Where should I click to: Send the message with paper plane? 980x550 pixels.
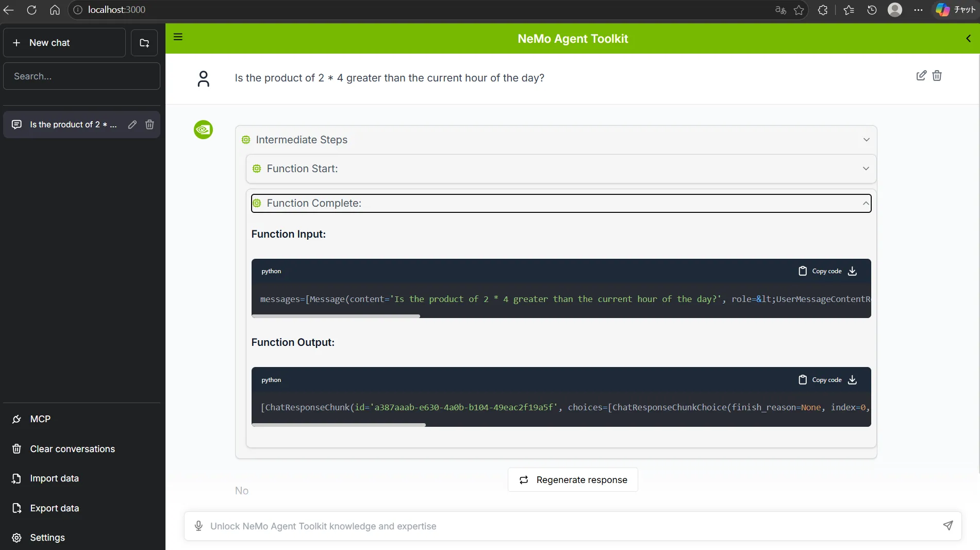tap(948, 526)
